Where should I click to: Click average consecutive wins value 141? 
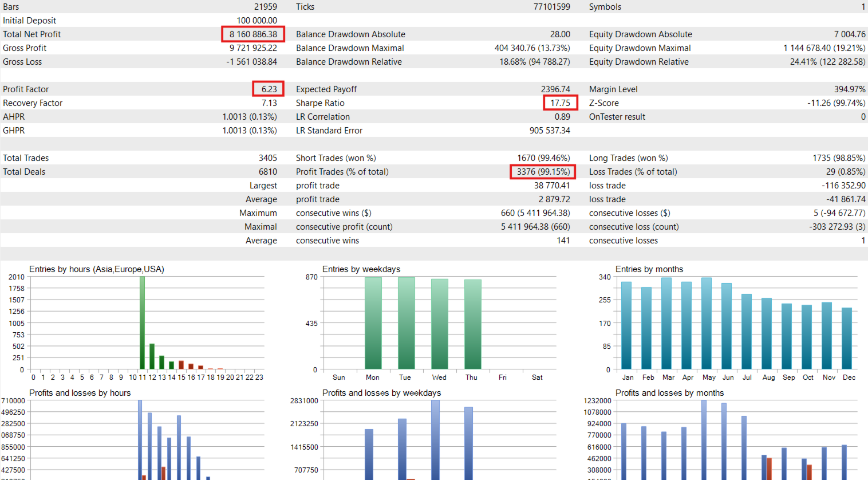[x=563, y=241]
